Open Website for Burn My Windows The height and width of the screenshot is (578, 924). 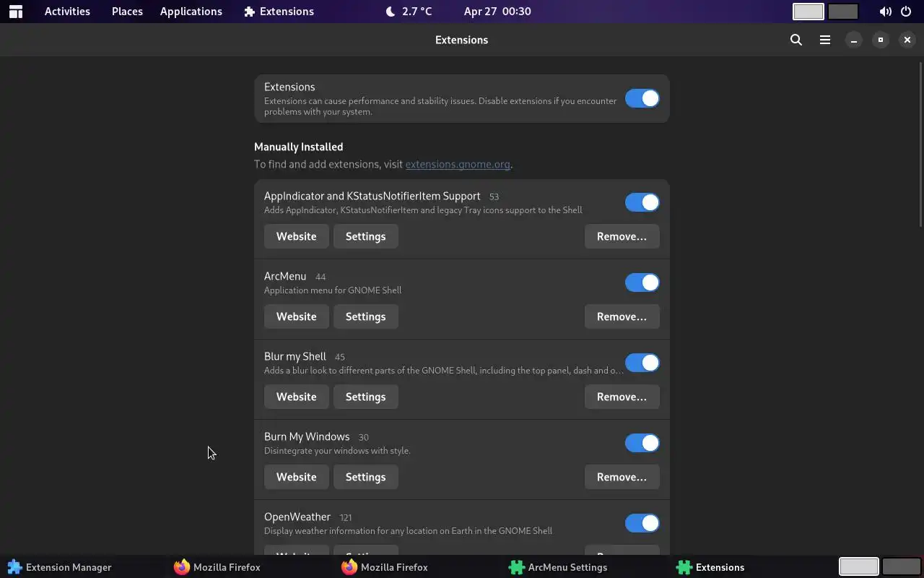[296, 477]
